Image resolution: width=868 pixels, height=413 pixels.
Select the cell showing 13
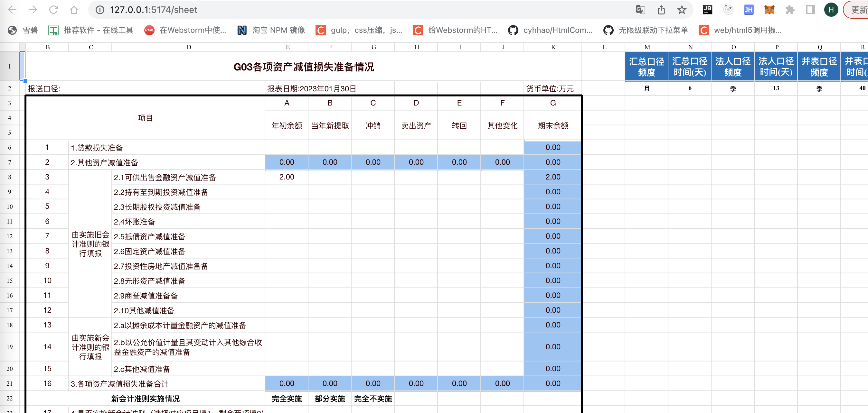(x=776, y=88)
